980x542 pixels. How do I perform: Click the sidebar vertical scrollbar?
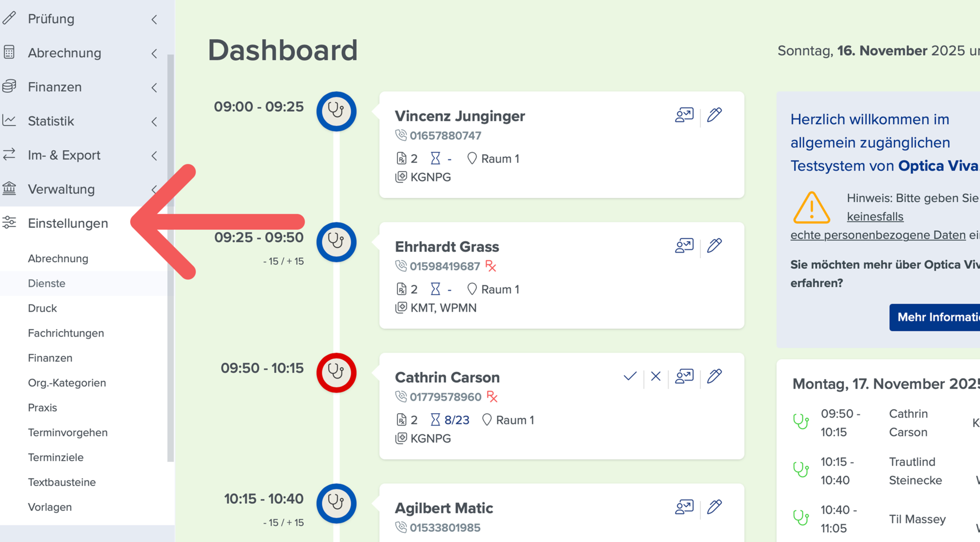[x=170, y=258]
